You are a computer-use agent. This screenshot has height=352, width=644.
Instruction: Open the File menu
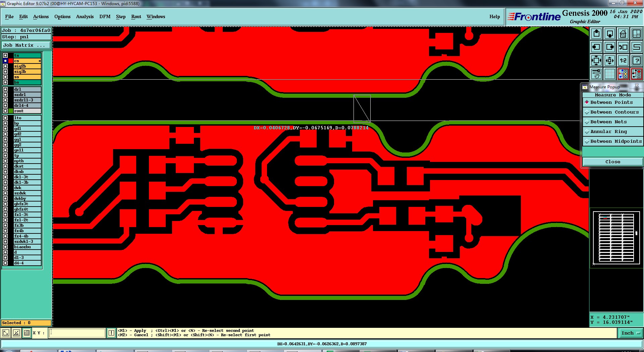tap(9, 16)
